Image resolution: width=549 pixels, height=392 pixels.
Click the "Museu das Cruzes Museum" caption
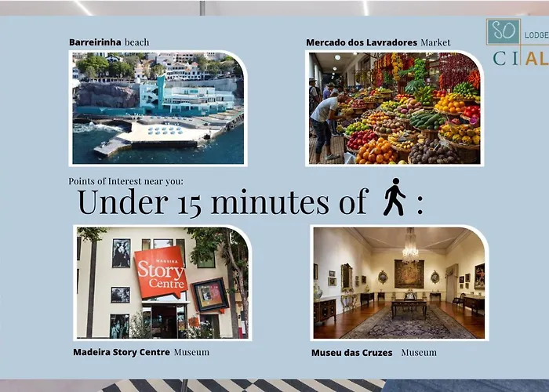click(x=373, y=353)
